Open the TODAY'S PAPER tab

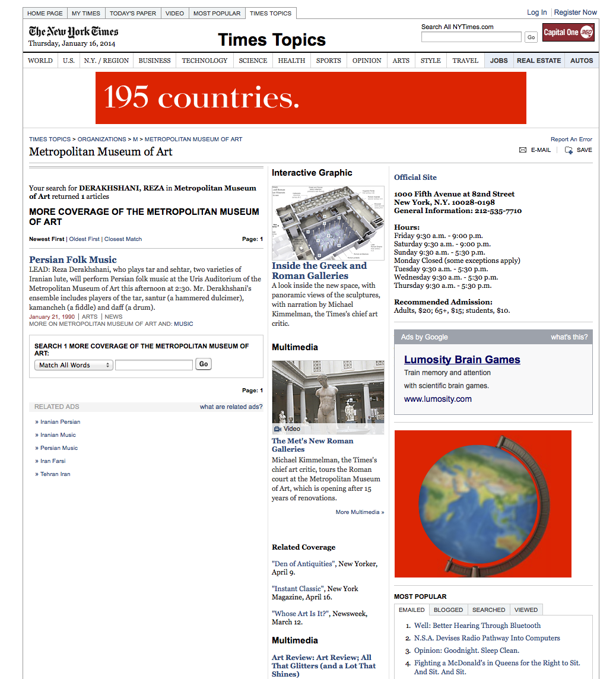click(133, 14)
